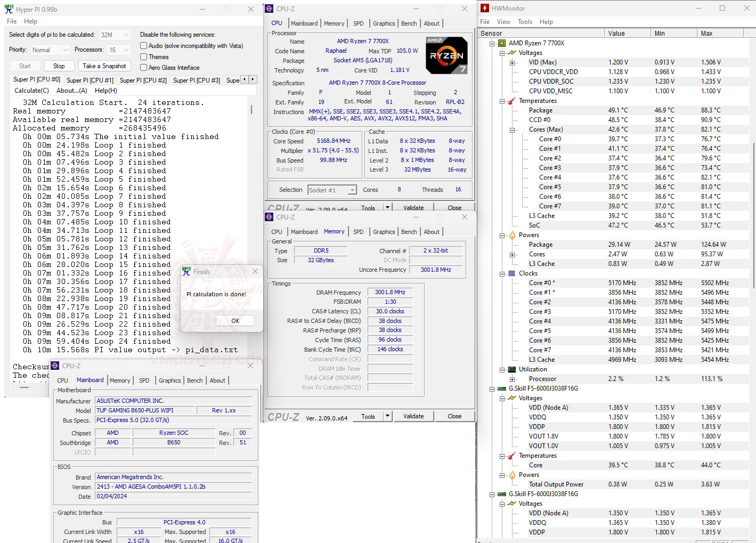
Task: Tick the Themes checkbox in Hyper PI
Action: pos(144,56)
